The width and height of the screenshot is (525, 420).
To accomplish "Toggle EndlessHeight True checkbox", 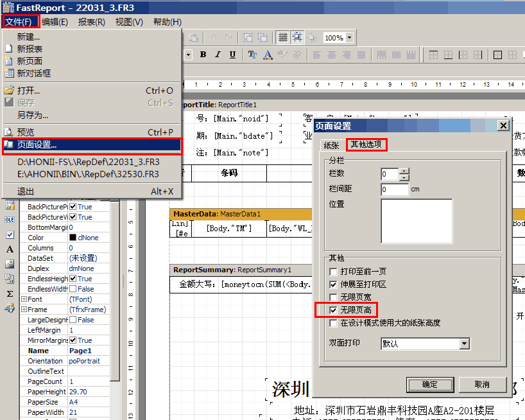I will click(x=73, y=279).
